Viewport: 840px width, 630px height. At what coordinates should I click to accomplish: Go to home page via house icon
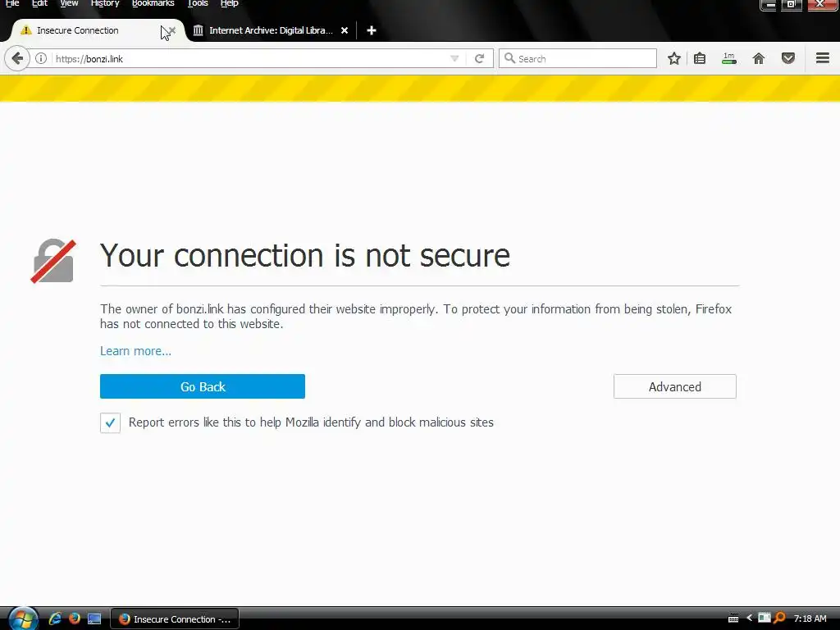point(759,58)
